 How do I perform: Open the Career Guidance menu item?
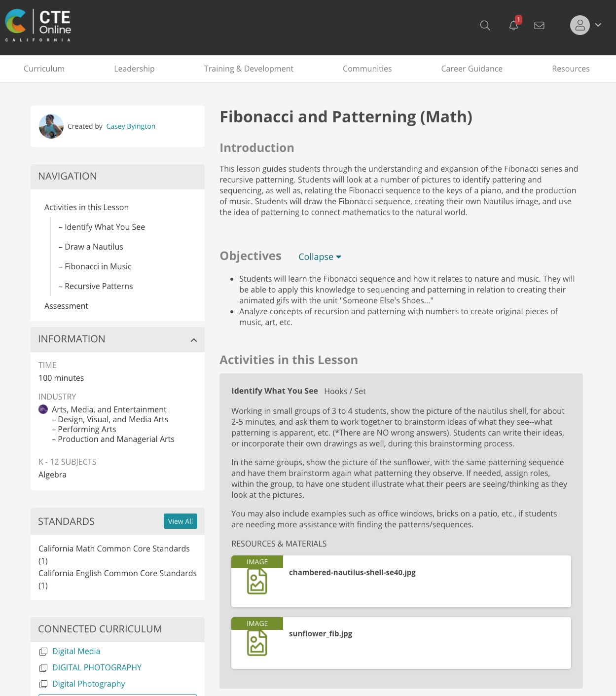(471, 69)
